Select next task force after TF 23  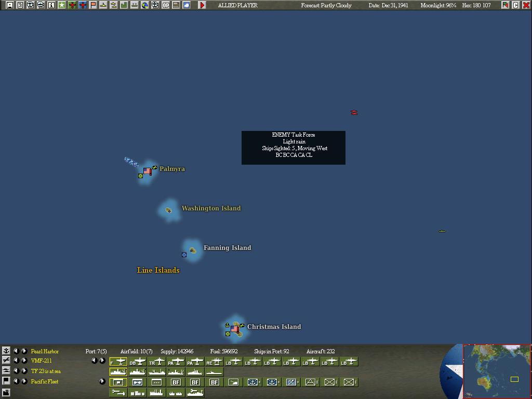[24, 370]
